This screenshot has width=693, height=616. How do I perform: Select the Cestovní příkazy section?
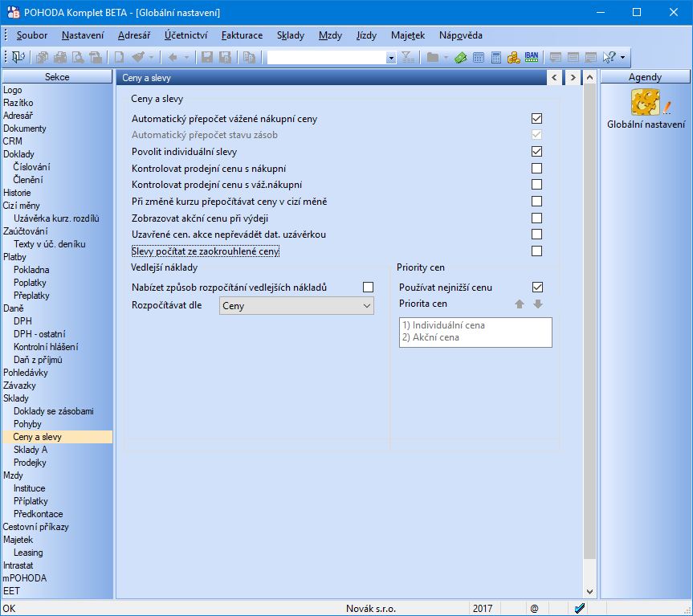36,527
